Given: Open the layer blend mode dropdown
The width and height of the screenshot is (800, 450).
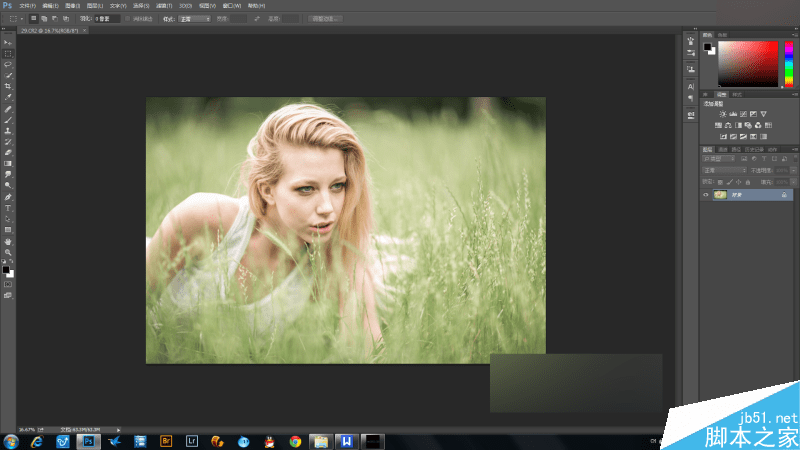Looking at the screenshot, I should (723, 171).
